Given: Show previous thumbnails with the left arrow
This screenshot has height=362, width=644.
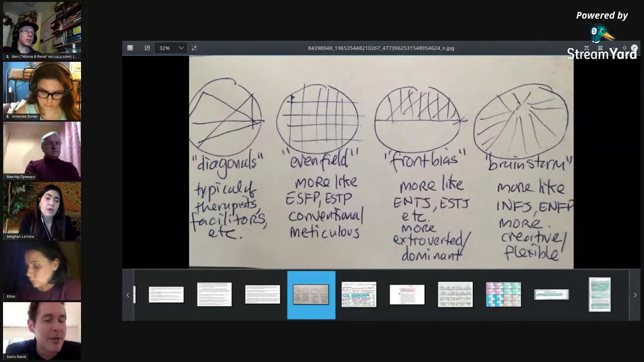Looking at the screenshot, I should (128, 295).
